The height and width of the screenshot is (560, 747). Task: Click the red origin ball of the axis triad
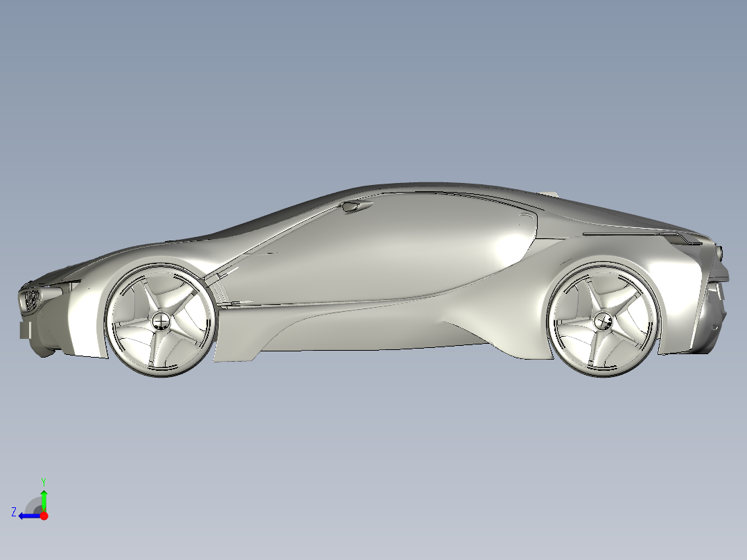coord(44,516)
